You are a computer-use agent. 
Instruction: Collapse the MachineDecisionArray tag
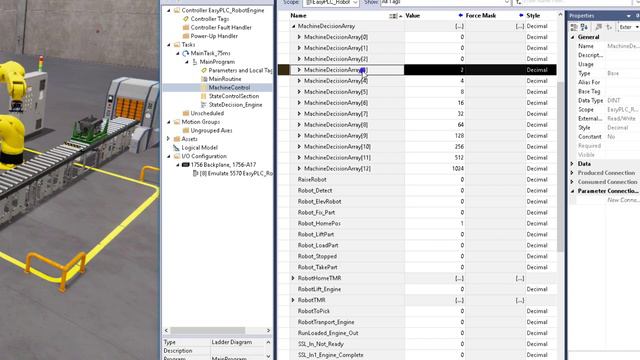pos(293,26)
